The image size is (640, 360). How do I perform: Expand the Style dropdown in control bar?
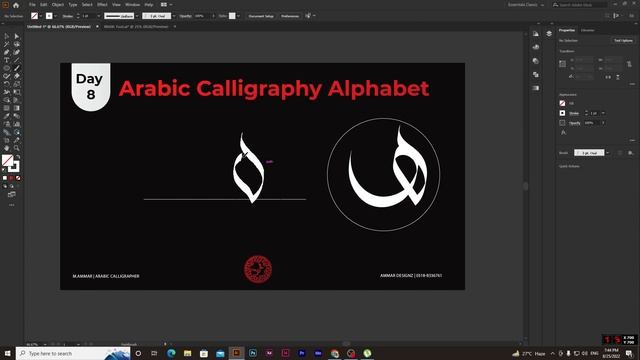click(238, 16)
